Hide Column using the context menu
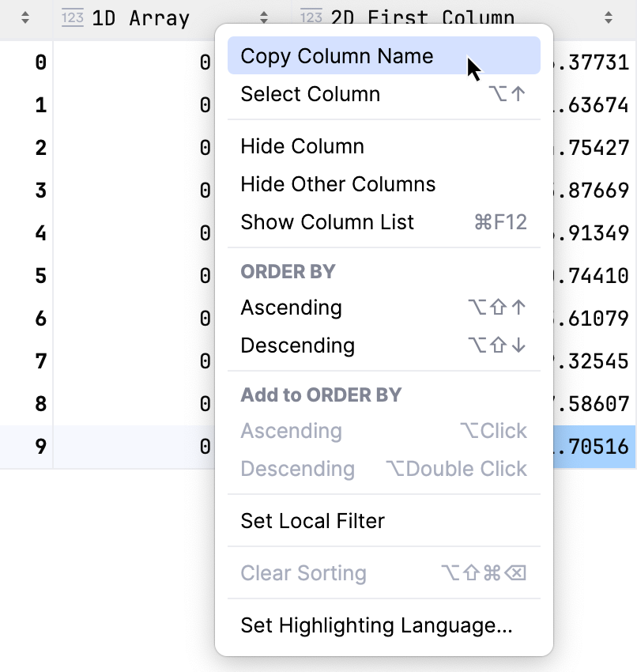This screenshot has width=637, height=672. coord(302,145)
